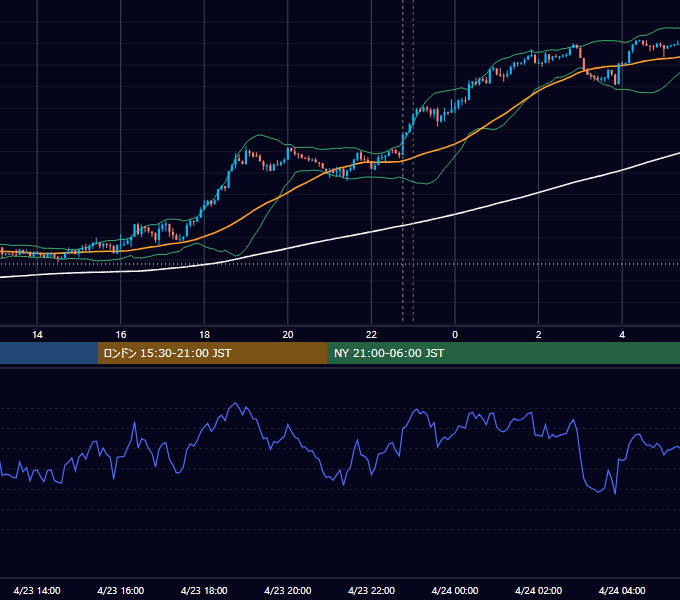This screenshot has height=600, width=680.
Task: Select the 2 hour label on price chart axis
Action: click(x=539, y=335)
